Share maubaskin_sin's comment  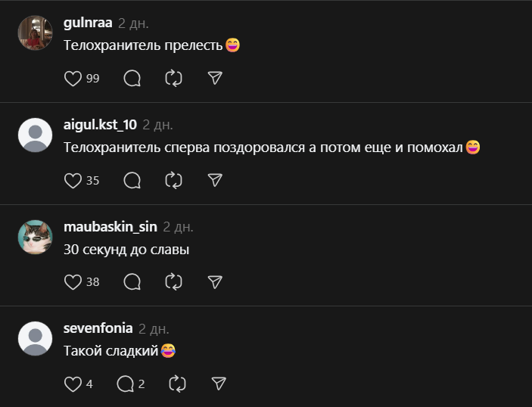[x=215, y=282]
